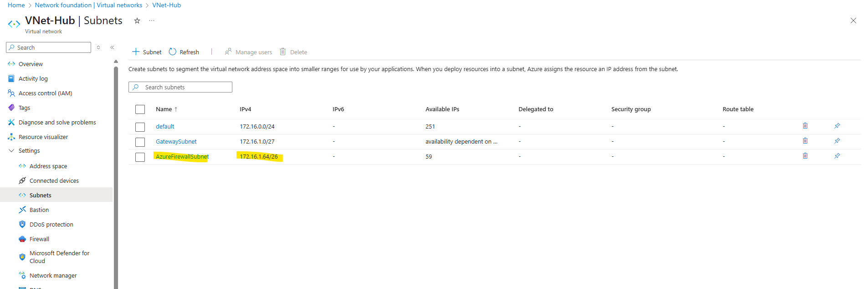Pin the AzureFirewallSubnet row
This screenshot has height=289, width=868.
[x=837, y=156]
